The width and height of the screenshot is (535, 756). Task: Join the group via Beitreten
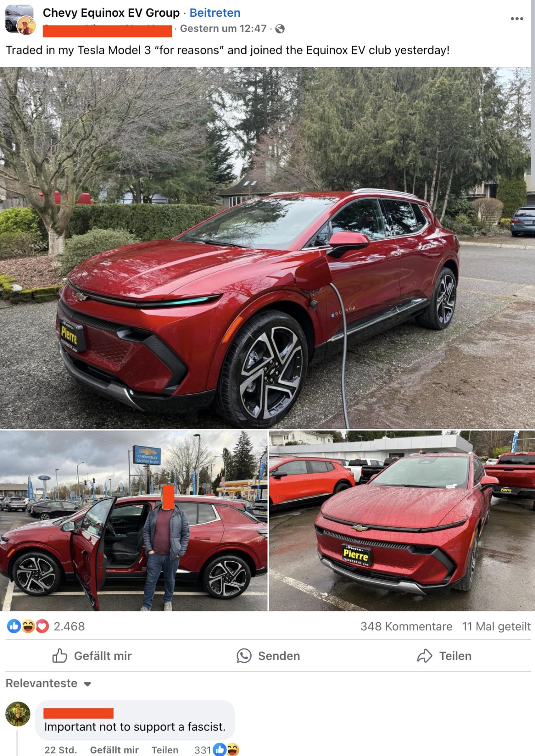tap(215, 13)
